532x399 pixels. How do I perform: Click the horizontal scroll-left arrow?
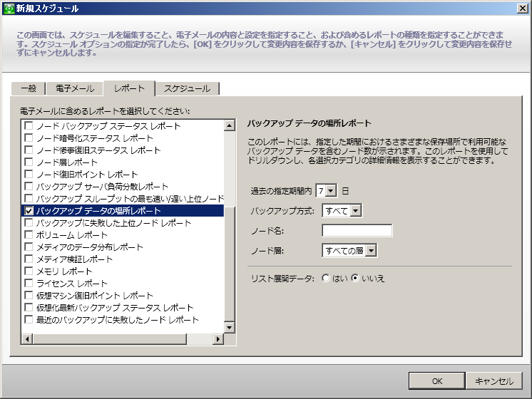(x=27, y=339)
